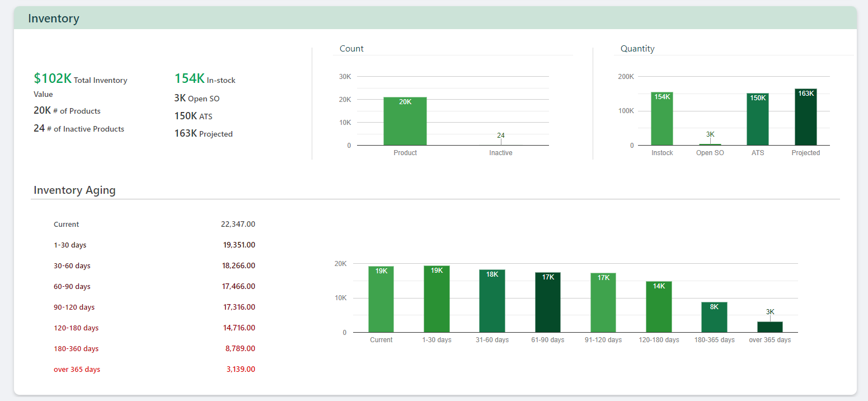Click the Current bar in Inventory Aging chart
The width and height of the screenshot is (868, 401).
[x=381, y=299]
